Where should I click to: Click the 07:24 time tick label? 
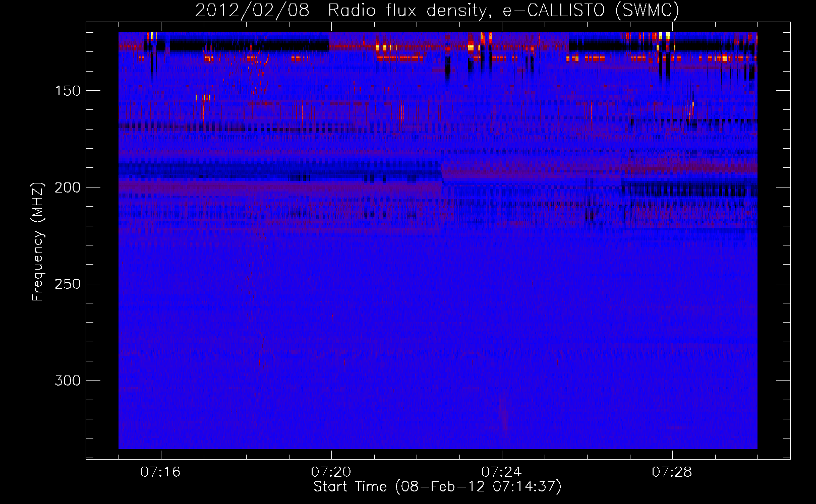click(x=501, y=472)
